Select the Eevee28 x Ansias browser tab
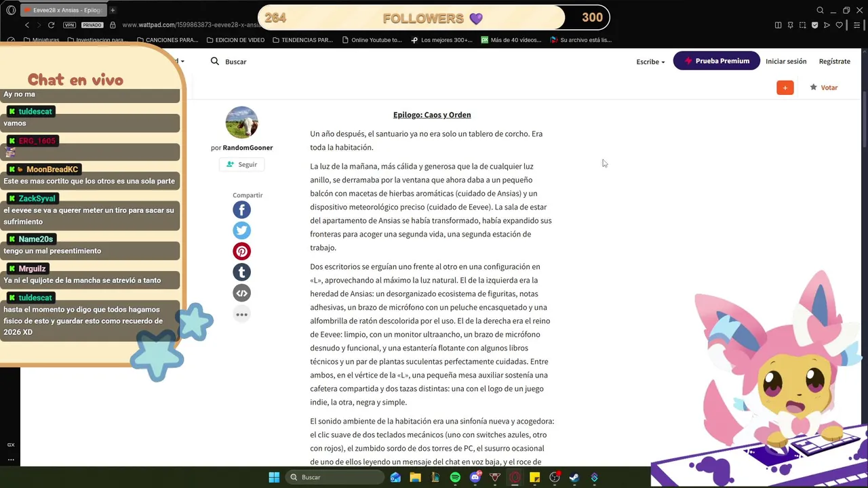868x488 pixels. [62, 10]
